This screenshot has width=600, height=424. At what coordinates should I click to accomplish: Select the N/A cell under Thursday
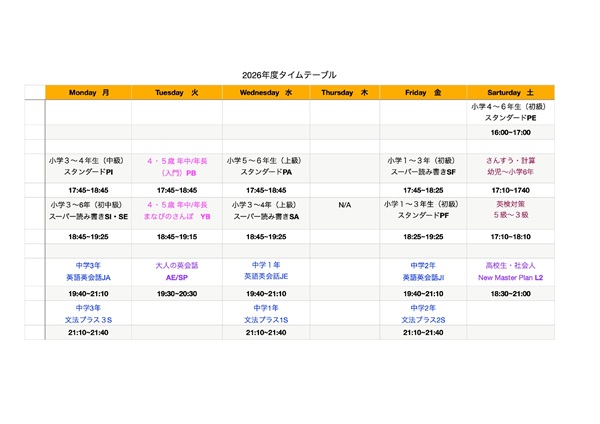344,205
